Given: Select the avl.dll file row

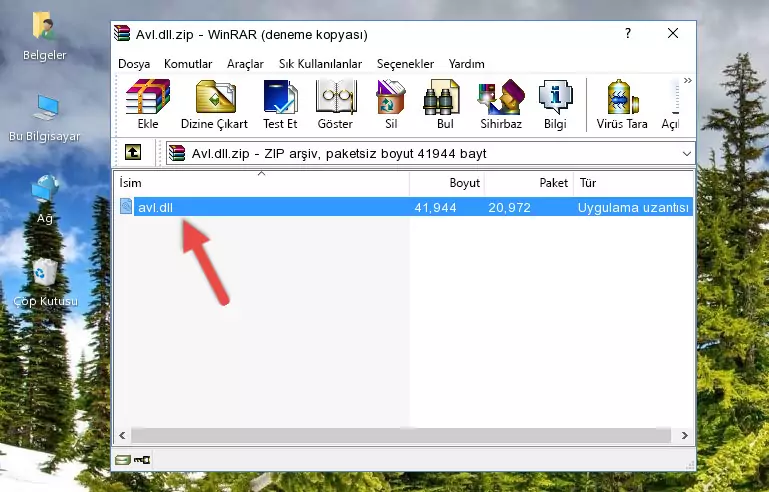Looking at the screenshot, I should [404, 207].
